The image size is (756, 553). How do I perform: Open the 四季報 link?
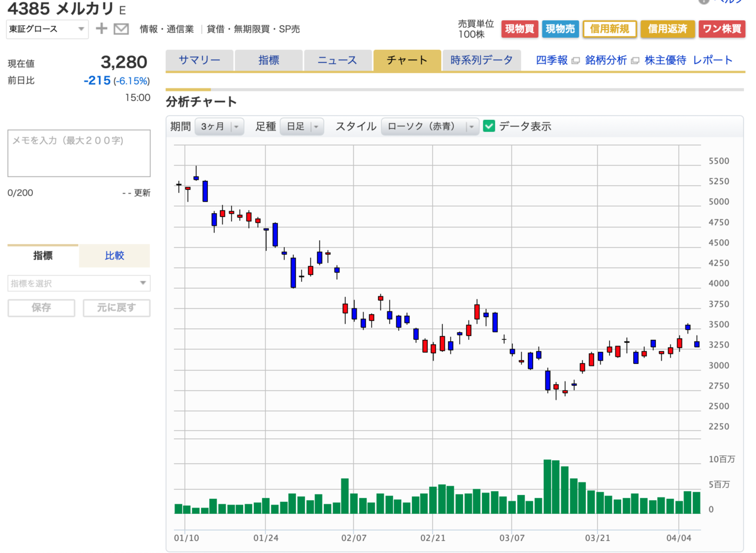point(552,61)
